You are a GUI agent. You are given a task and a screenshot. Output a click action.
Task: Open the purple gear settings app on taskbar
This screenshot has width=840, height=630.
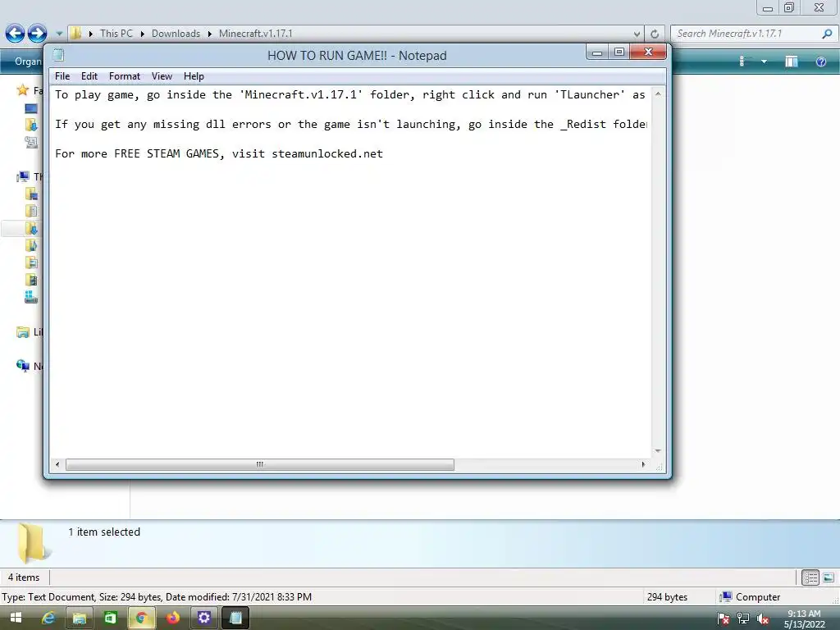(x=203, y=619)
